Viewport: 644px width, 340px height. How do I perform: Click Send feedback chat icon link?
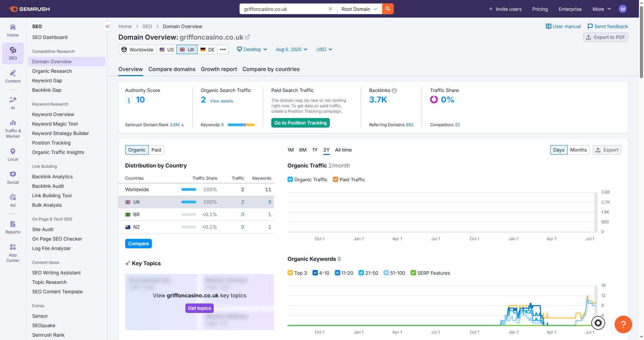tap(608, 26)
